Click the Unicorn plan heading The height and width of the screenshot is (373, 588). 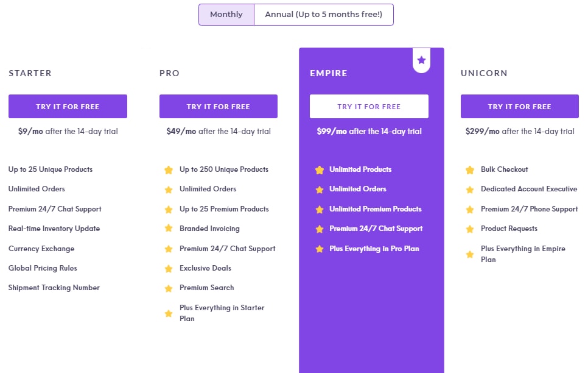(484, 73)
